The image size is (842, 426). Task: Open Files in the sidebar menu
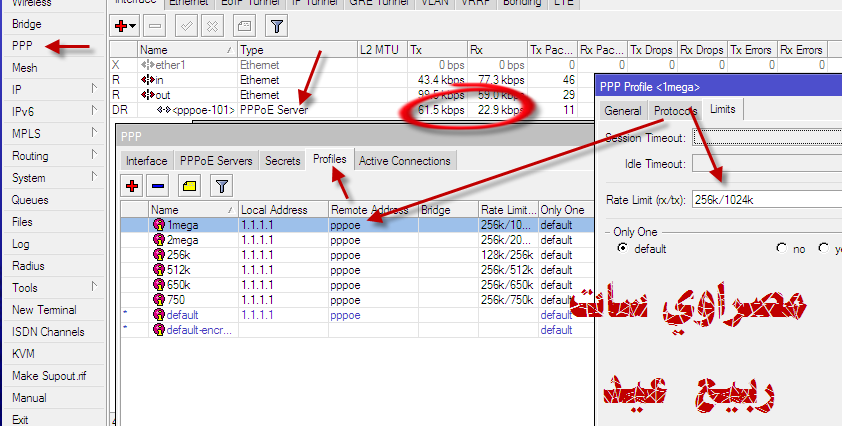click(x=22, y=222)
